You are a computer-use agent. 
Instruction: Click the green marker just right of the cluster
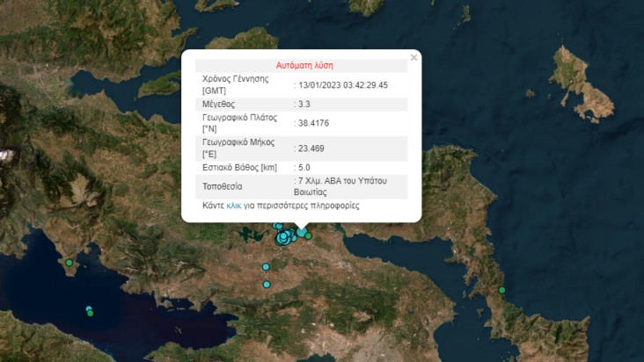308,235
